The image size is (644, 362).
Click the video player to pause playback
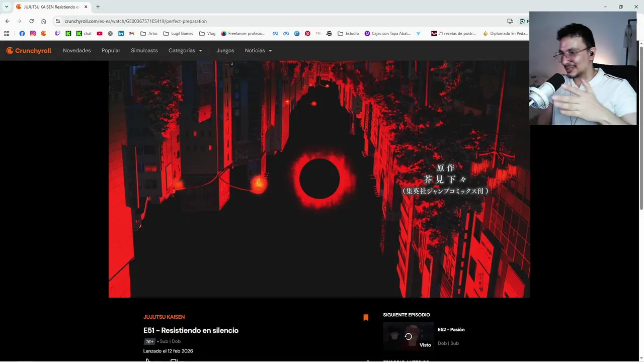319,179
